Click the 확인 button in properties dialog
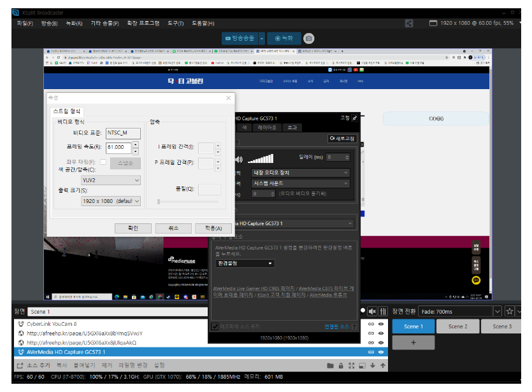This screenshot has width=532, height=392. [x=133, y=228]
